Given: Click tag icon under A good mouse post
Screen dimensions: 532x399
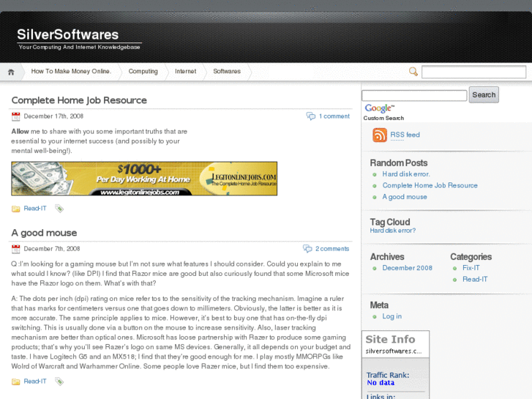Looking at the screenshot, I should [x=59, y=381].
